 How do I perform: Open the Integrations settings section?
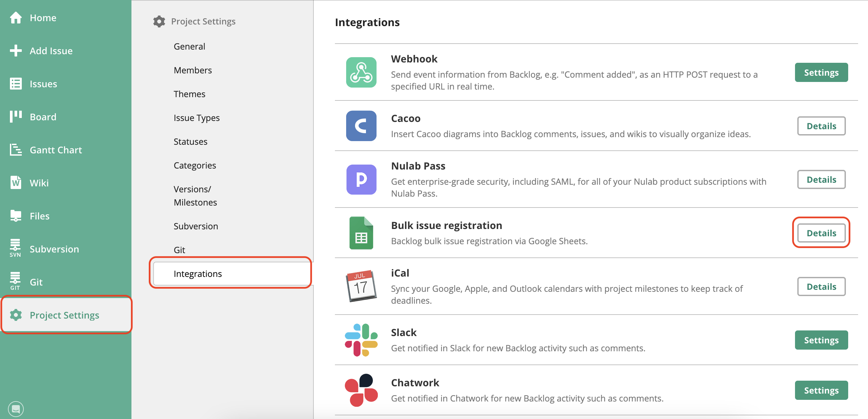click(198, 274)
